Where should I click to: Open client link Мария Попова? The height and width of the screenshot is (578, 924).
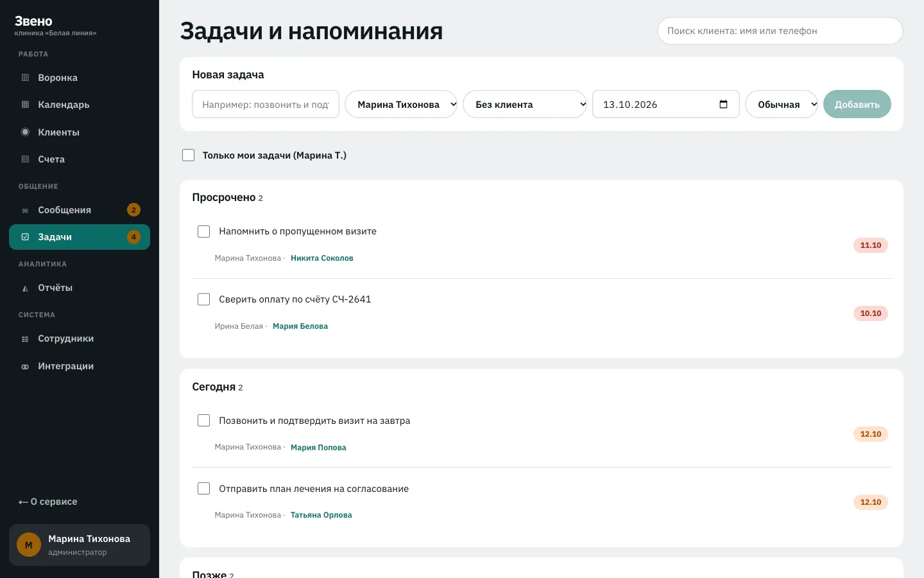pyautogui.click(x=318, y=448)
